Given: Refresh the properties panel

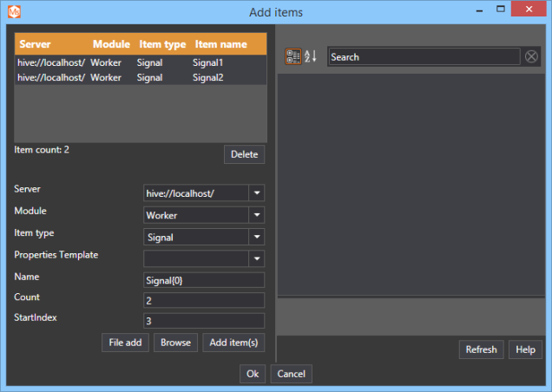Looking at the screenshot, I should [x=481, y=350].
